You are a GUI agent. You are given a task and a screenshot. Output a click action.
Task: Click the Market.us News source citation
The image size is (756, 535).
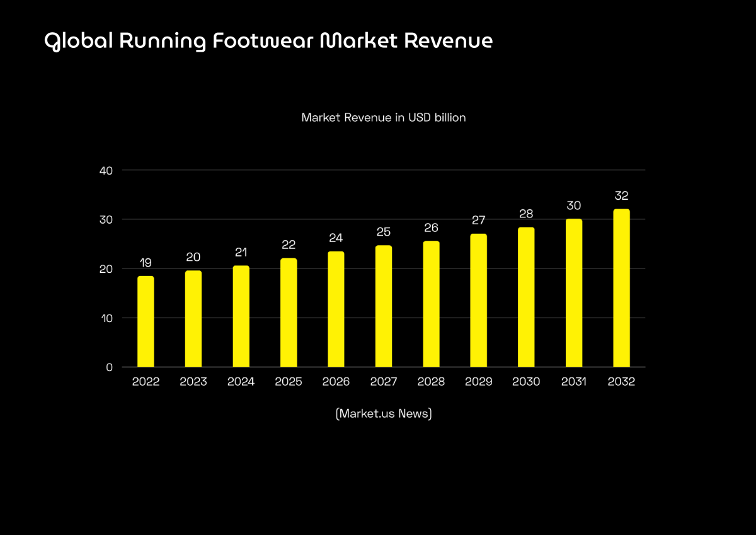[x=384, y=414]
